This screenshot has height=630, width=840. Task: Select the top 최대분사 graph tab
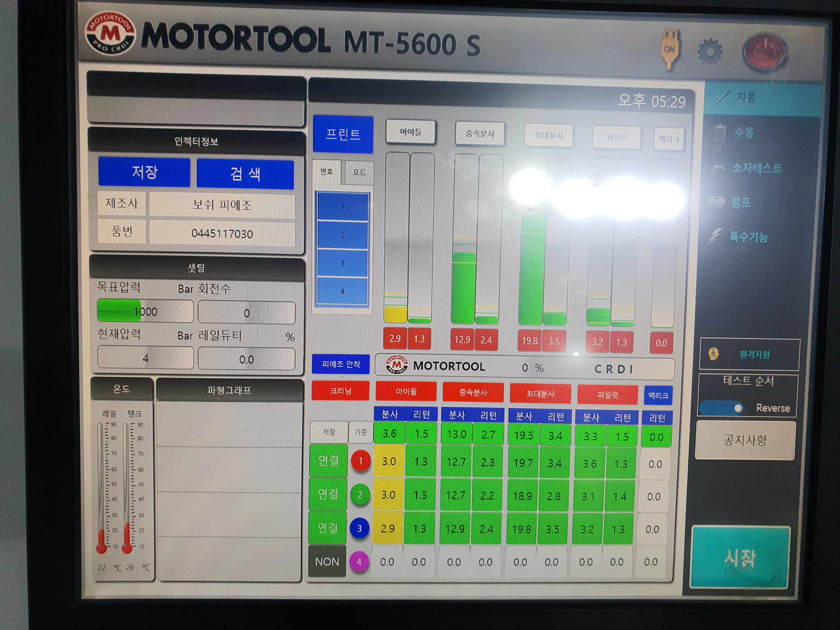[x=549, y=135]
